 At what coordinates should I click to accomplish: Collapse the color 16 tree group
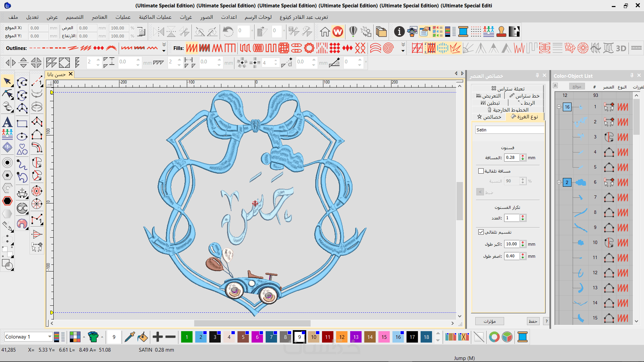click(559, 107)
